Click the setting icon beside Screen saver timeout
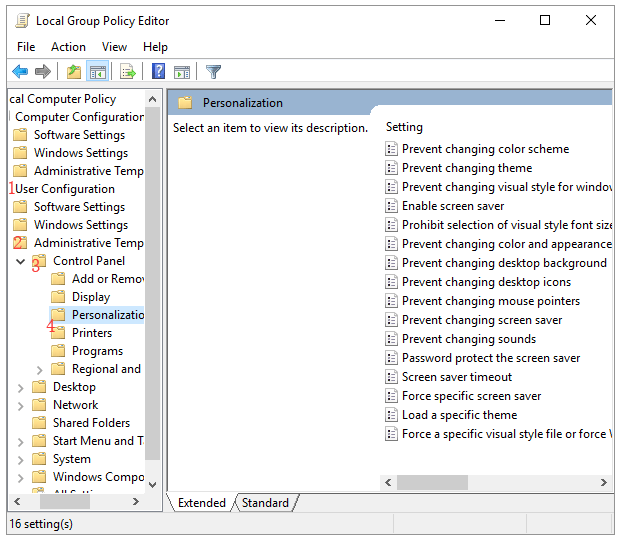This screenshot has width=621, height=540. pos(391,377)
